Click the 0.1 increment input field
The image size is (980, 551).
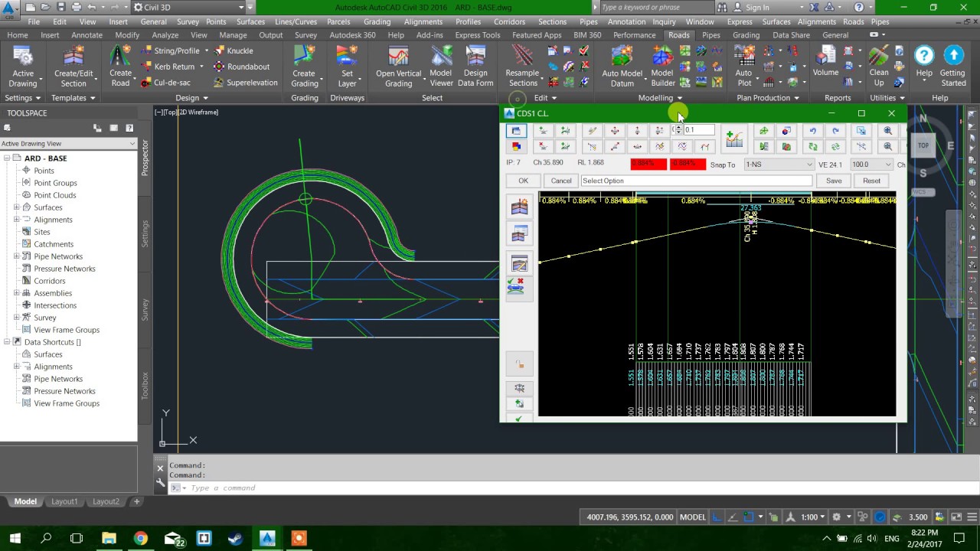(x=698, y=130)
